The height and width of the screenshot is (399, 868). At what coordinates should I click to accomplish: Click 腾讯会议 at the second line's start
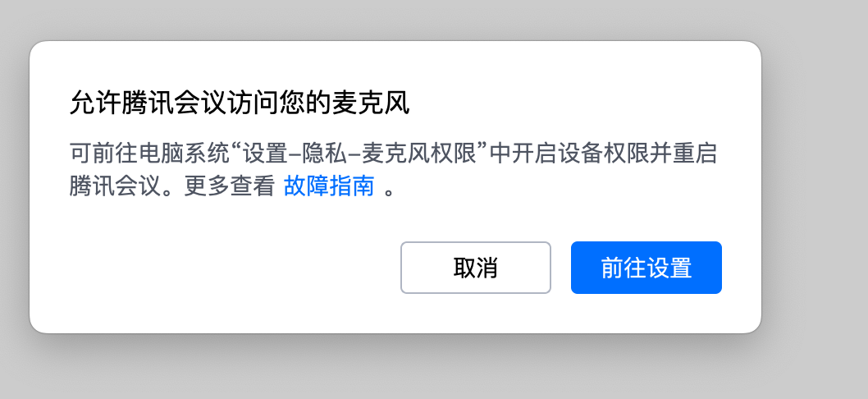pos(115,186)
